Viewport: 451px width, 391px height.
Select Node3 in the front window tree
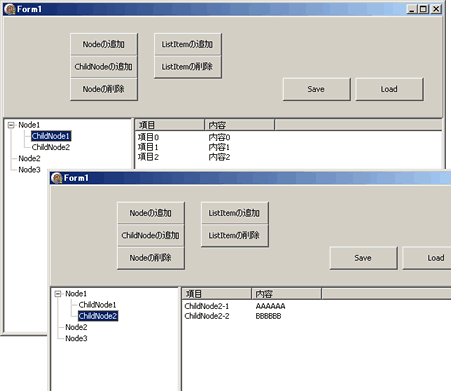pyautogui.click(x=76, y=338)
